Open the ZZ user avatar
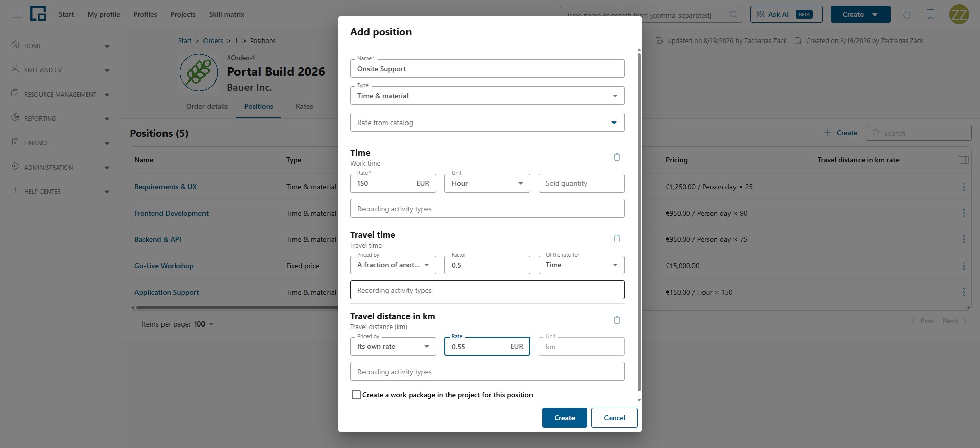This screenshot has height=448, width=980. tap(959, 14)
